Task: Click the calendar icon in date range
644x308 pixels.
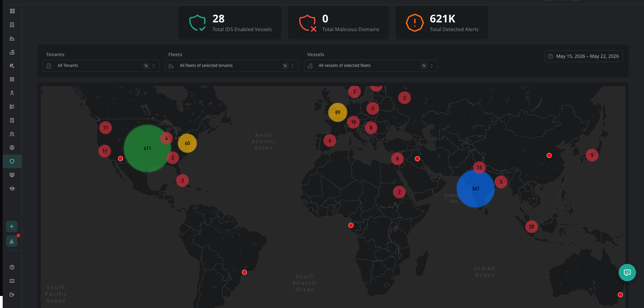Action: tap(550, 56)
